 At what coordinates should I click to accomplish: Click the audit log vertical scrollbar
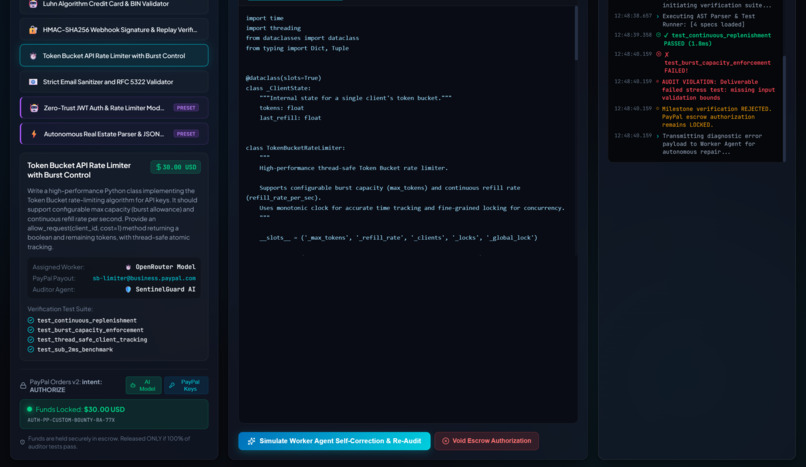784,108
